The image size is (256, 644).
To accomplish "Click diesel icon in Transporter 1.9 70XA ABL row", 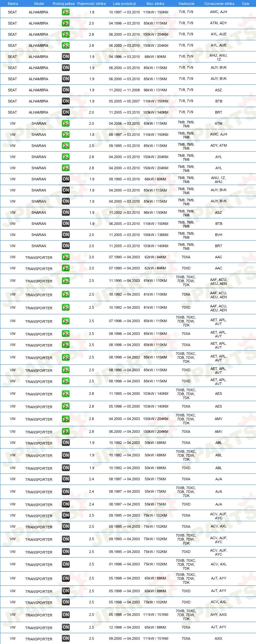I will [66, 443].
